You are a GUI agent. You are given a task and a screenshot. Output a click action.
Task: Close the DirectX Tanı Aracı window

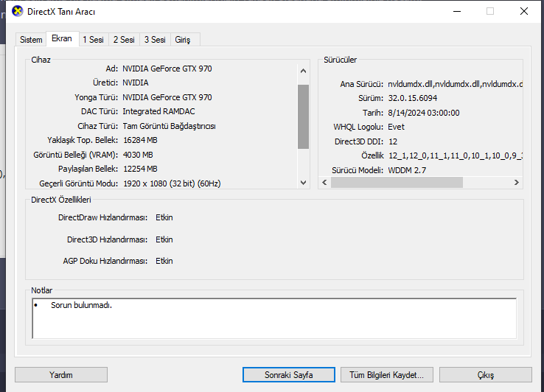(524, 12)
